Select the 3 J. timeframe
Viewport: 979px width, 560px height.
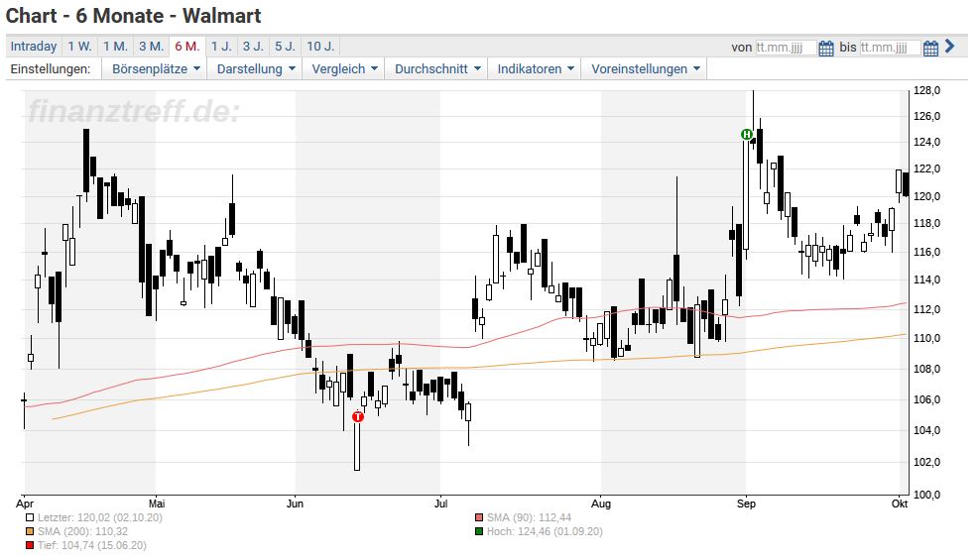tap(253, 47)
